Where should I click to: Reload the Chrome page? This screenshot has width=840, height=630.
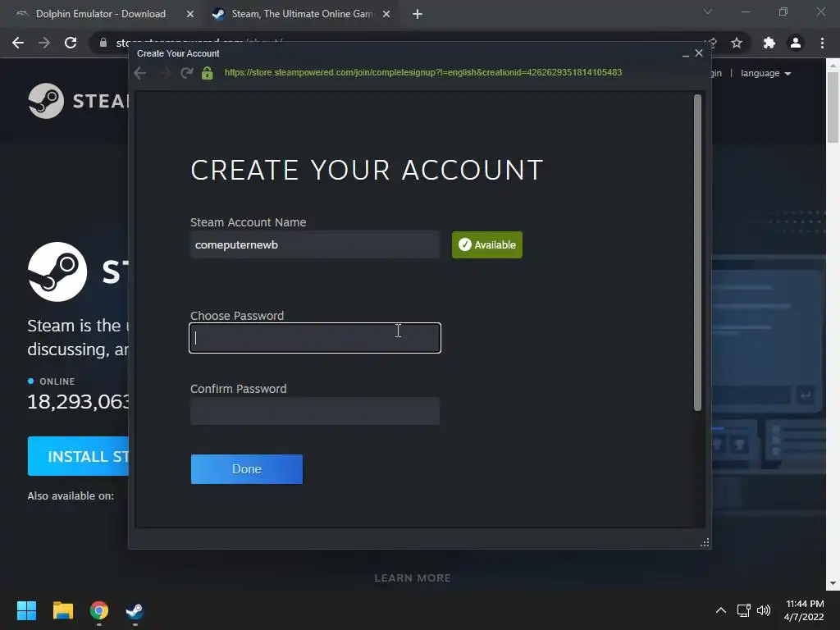pyautogui.click(x=71, y=43)
